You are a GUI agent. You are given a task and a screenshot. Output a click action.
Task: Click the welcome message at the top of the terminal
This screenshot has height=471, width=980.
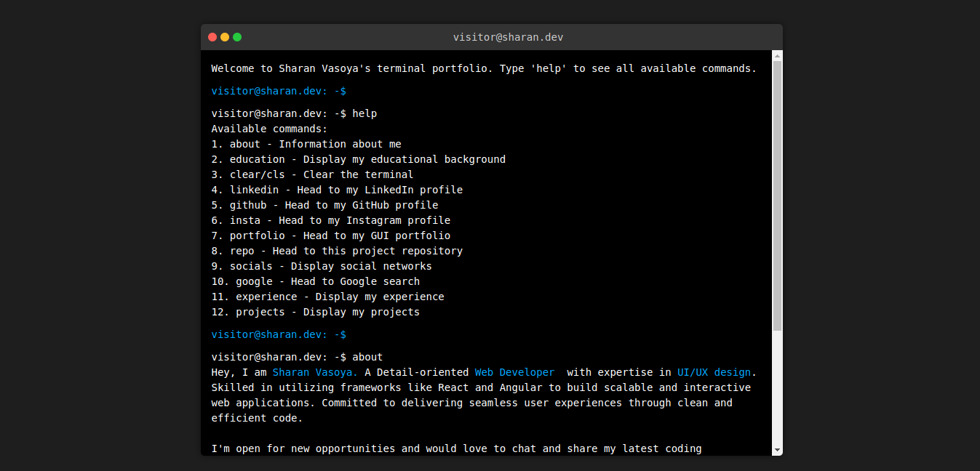pyautogui.click(x=484, y=68)
